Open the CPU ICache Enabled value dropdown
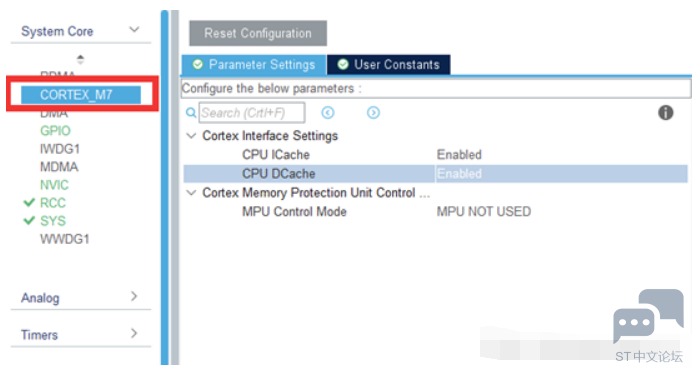 (459, 155)
